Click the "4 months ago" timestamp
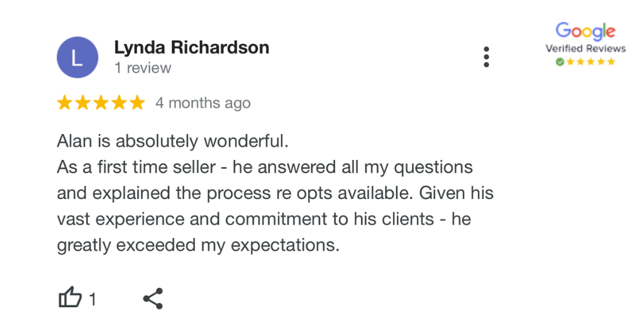The image size is (644, 333). 203,103
